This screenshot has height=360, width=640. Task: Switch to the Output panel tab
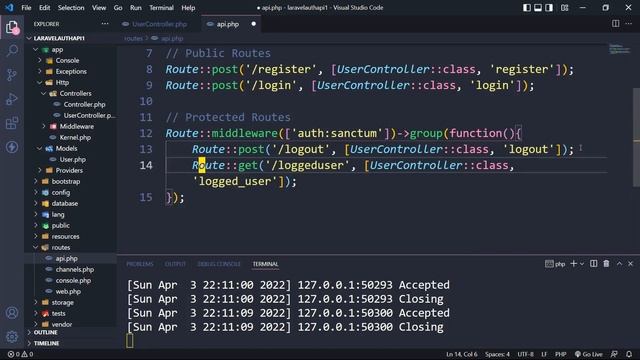(176, 264)
